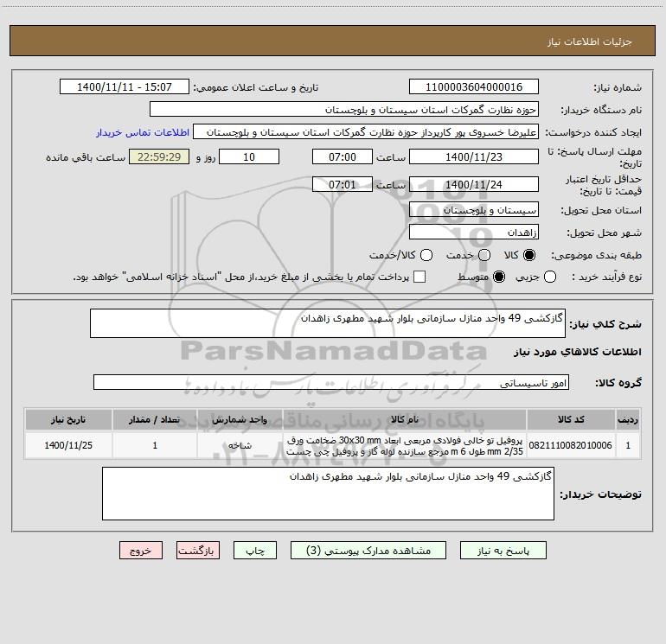666x644 pixels.
Task: Click the بازگشت back button
Action: pyautogui.click(x=198, y=551)
